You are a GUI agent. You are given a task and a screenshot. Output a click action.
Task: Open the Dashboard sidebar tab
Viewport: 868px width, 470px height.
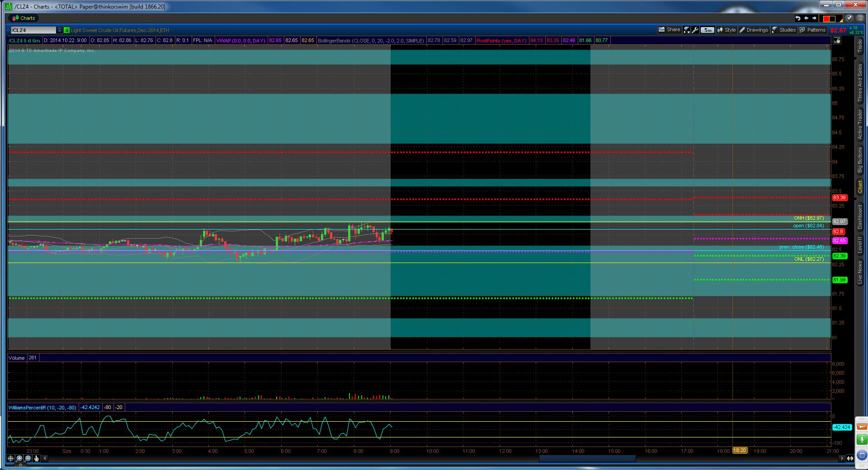pyautogui.click(x=860, y=216)
